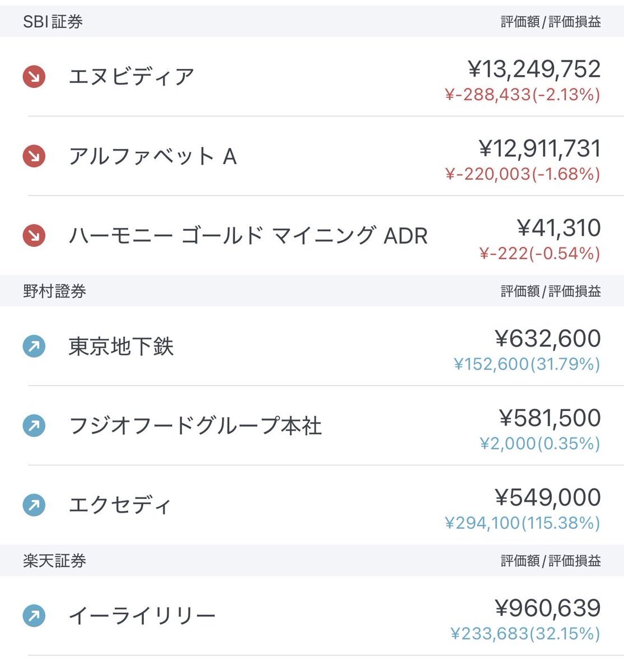Open the エヌビディア holding name

(132, 77)
